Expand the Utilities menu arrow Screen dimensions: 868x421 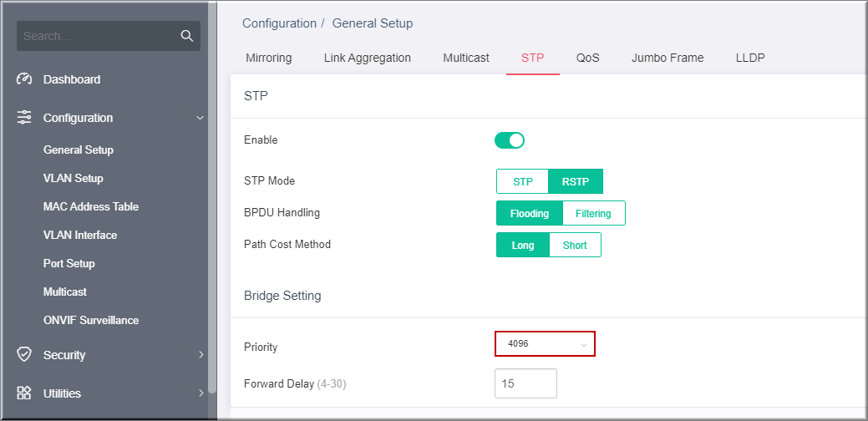click(201, 393)
